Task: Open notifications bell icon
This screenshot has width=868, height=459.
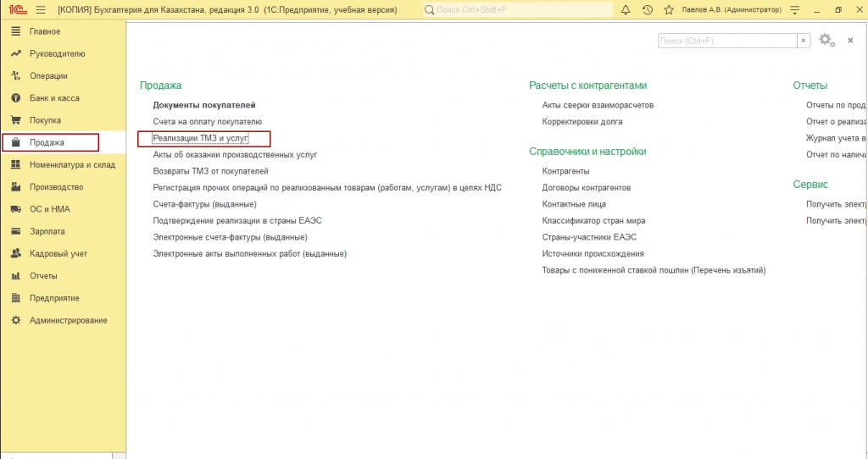Action: [626, 10]
